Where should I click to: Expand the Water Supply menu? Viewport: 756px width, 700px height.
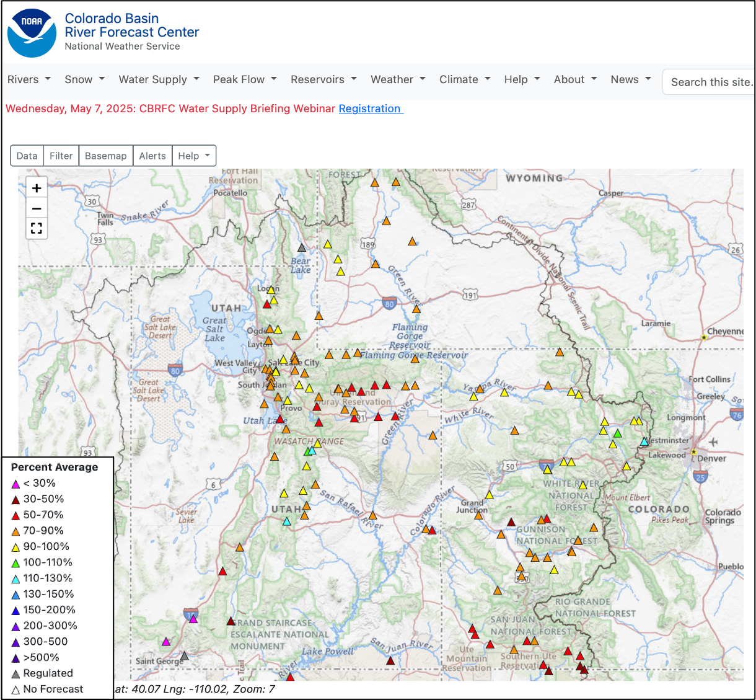click(159, 79)
